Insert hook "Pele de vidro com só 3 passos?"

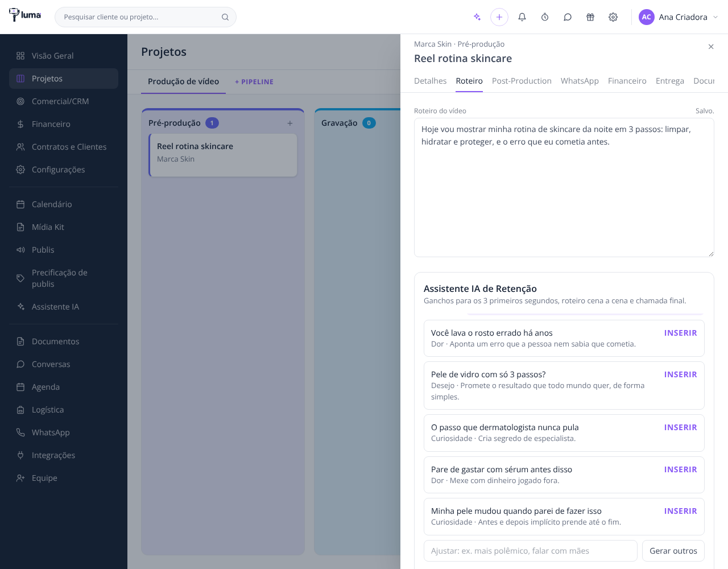[680, 374]
